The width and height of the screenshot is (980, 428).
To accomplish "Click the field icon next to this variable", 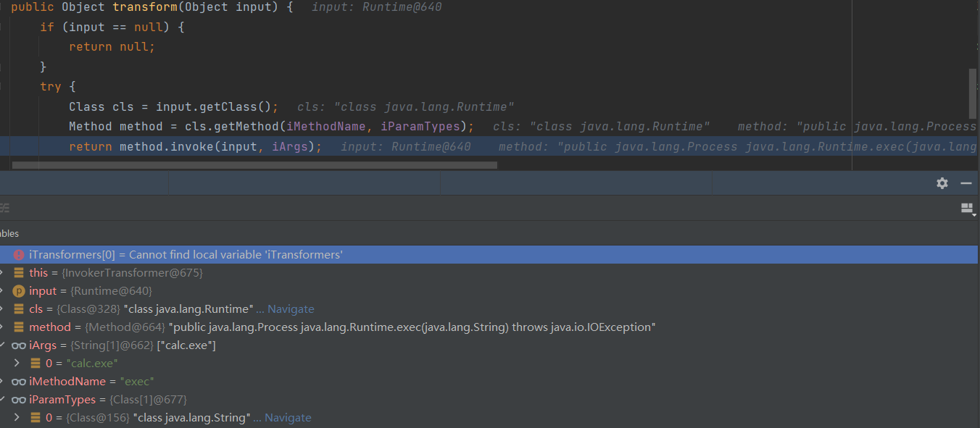I will point(19,273).
